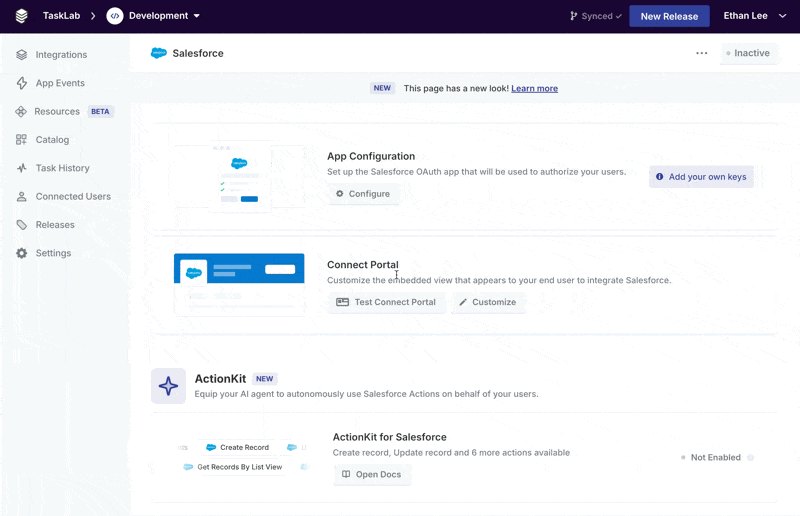The width and height of the screenshot is (800, 516).
Task: Click the ActionKit for Salesforce heading
Action: [389, 437]
